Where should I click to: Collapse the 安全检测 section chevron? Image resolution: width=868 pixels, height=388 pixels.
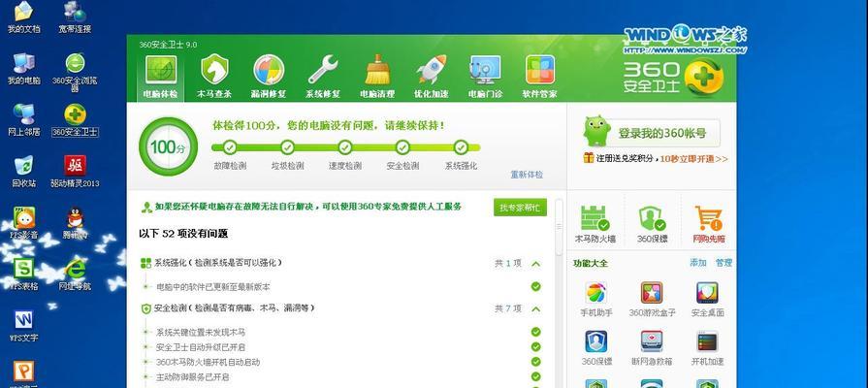pyautogui.click(x=535, y=308)
